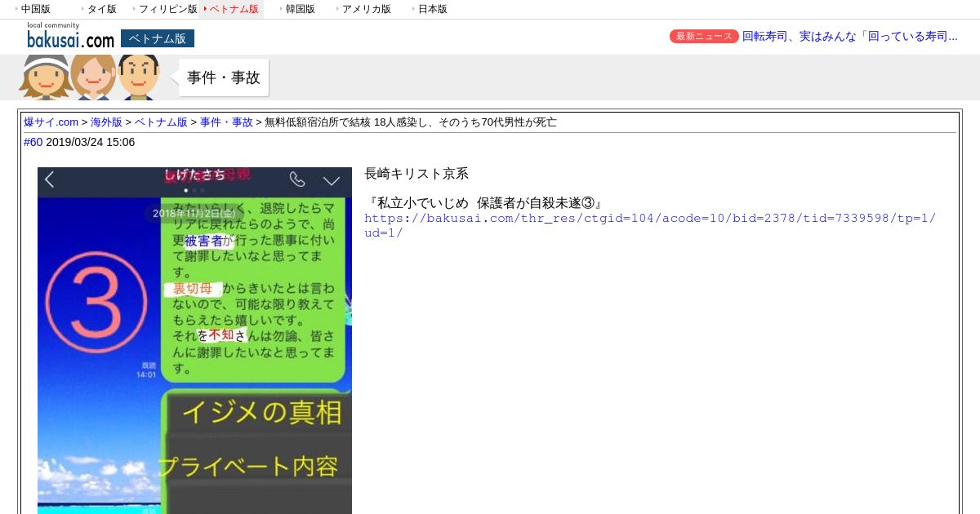
Task: Click the down chevron in the chat image
Action: [332, 180]
